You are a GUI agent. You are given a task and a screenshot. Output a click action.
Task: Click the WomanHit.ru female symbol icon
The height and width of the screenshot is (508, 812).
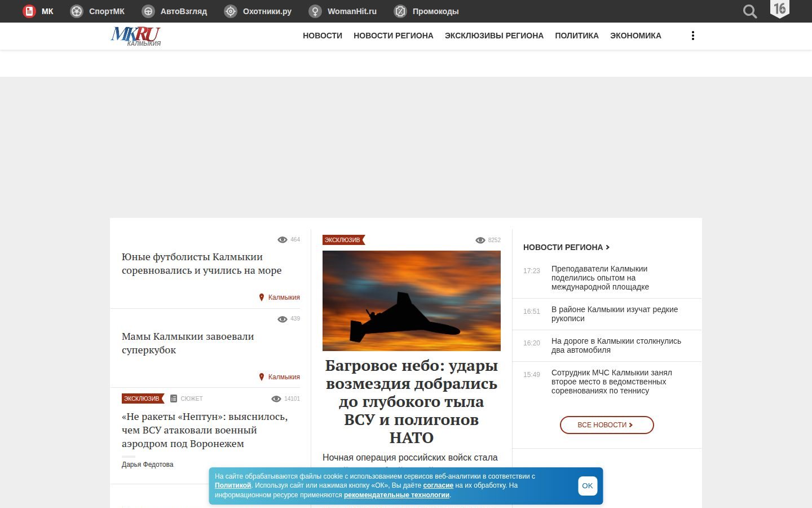pos(315,11)
